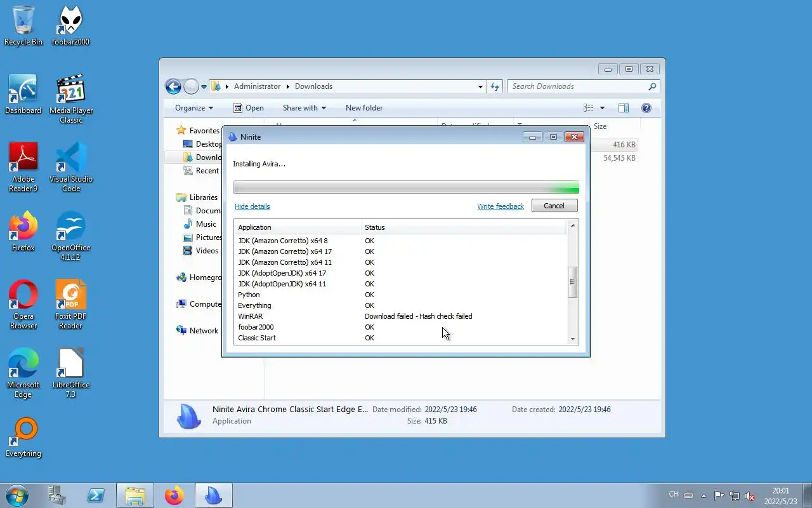Viewport: 812px width, 508px height.
Task: Click the Explorer Back navigation arrow
Action: click(x=173, y=86)
